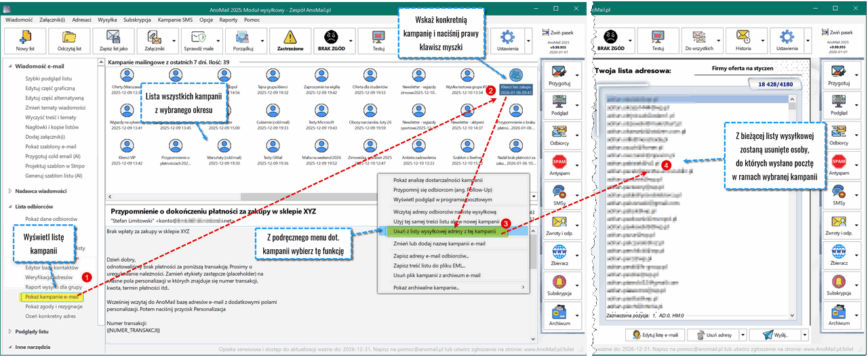The height and width of the screenshot is (357, 868).
Task: Click Zwroty i odp. icon in campaign window
Action: coord(559,222)
